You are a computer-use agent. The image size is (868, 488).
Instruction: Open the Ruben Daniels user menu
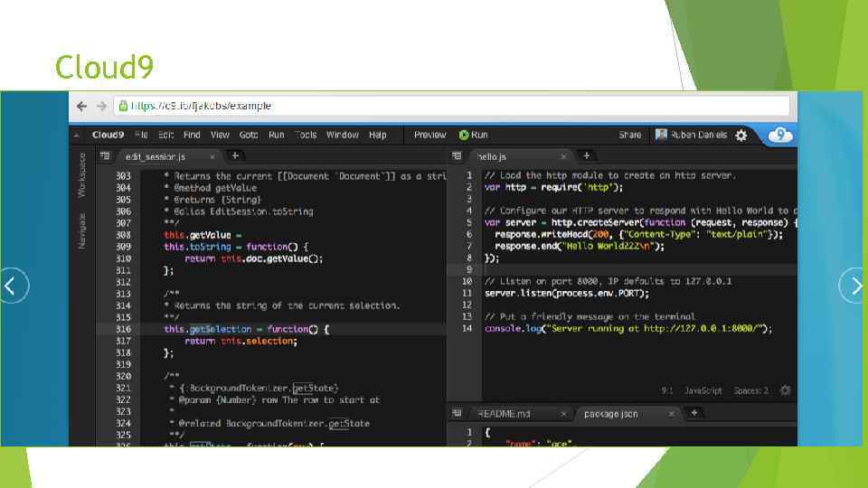point(691,135)
